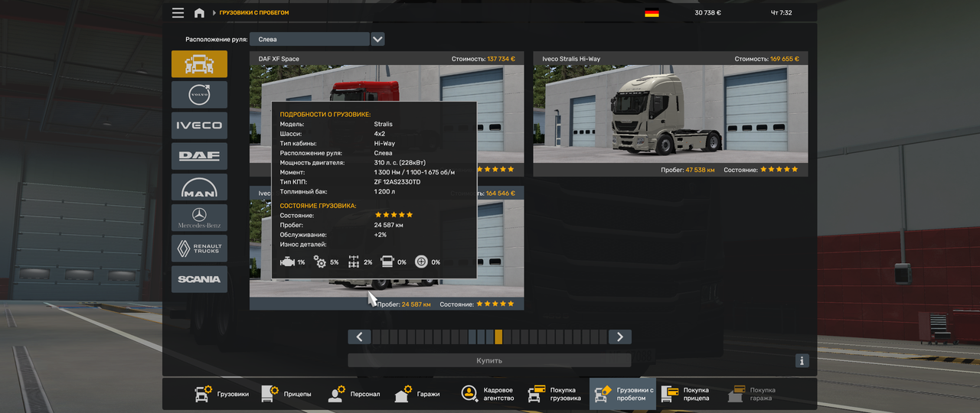Filter by Volvo brand logo
This screenshot has width=980, height=413.
(x=199, y=95)
